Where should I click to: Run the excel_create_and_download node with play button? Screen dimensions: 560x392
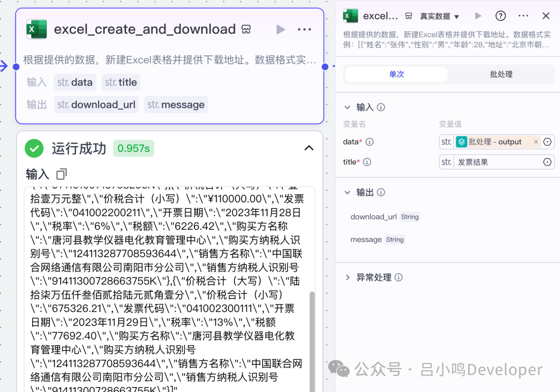coord(281,29)
